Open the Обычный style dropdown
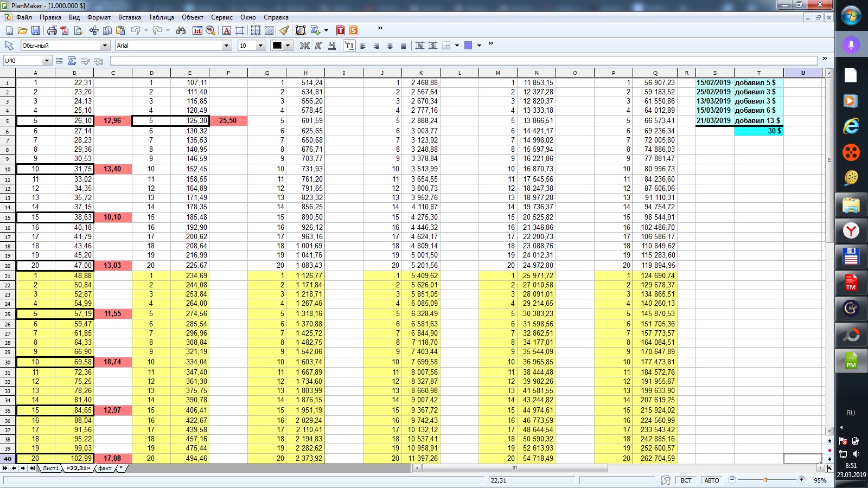 [x=105, y=46]
